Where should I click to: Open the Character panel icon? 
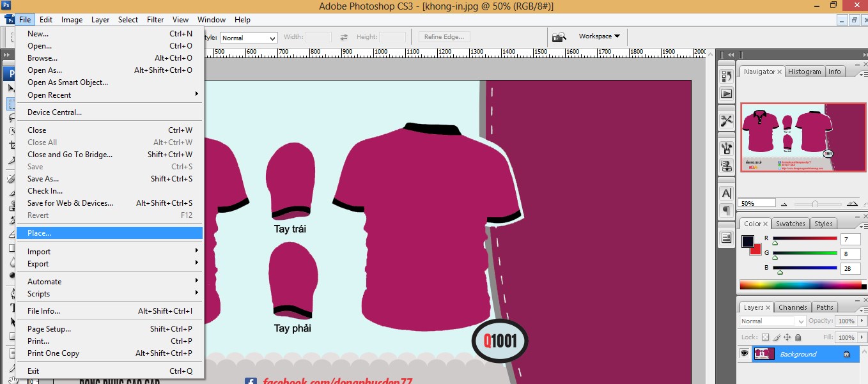pos(726,193)
